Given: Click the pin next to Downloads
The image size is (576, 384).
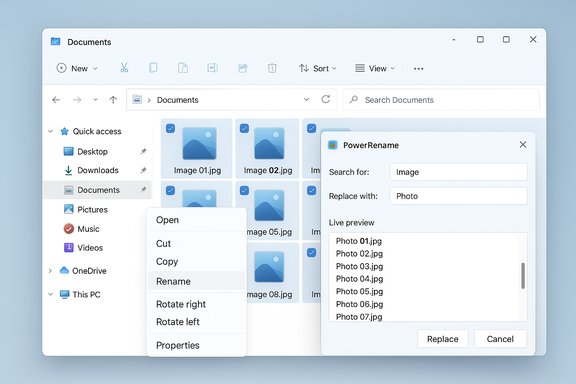Looking at the screenshot, I should click(x=143, y=170).
